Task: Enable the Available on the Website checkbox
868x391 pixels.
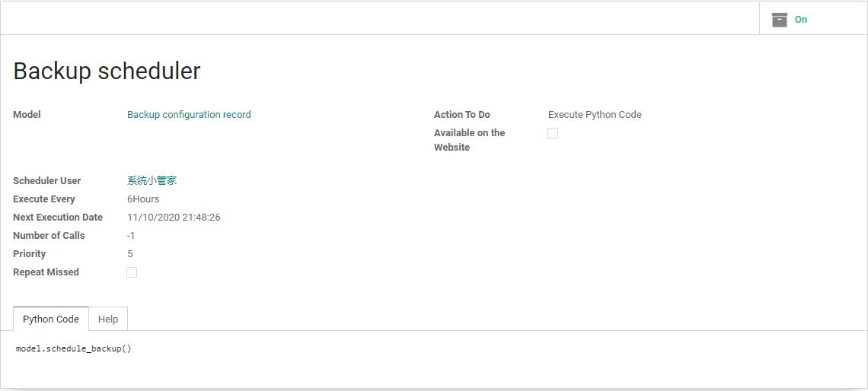Action: (553, 133)
